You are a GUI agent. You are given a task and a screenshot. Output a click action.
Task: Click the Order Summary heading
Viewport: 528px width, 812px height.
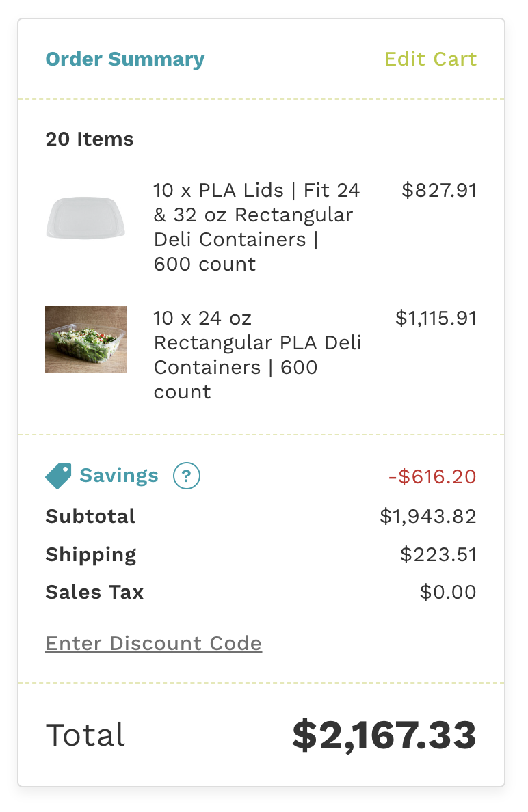125,59
